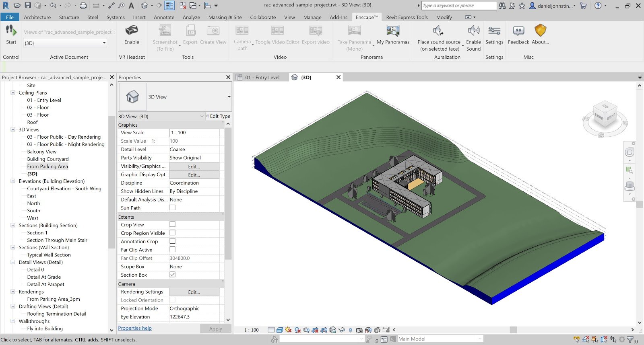Screen dimensions: 644x345
Task: Open the About shield icon
Action: pyautogui.click(x=540, y=31)
